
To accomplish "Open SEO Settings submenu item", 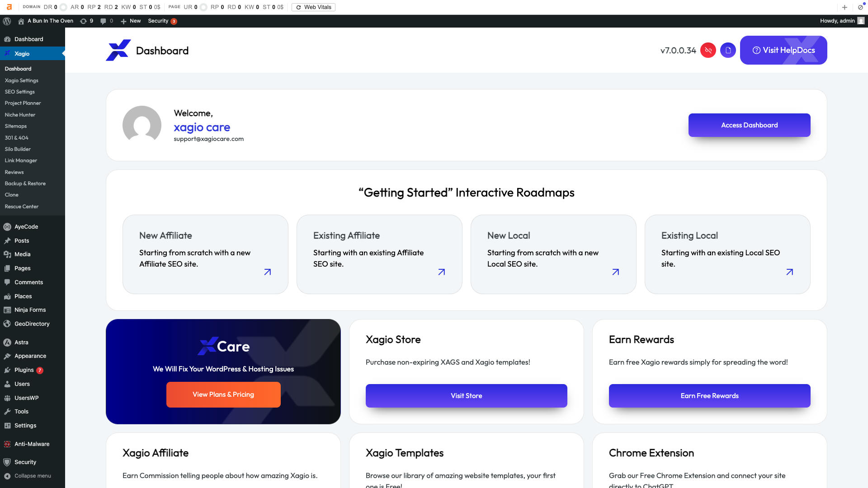I will point(19,92).
